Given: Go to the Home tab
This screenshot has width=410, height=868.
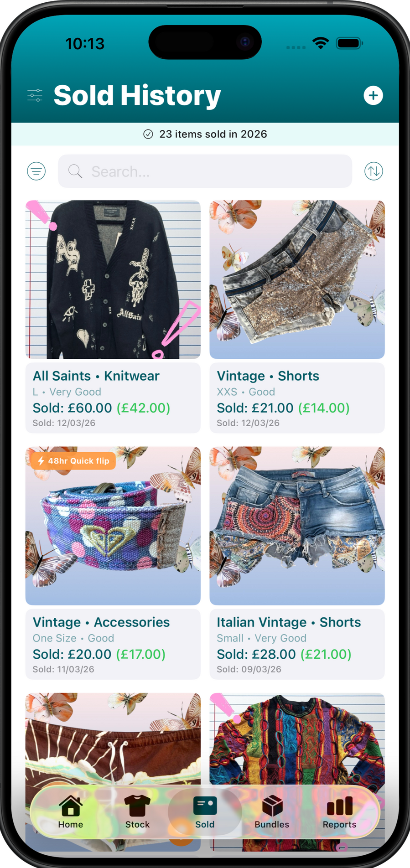Looking at the screenshot, I should point(71,812).
